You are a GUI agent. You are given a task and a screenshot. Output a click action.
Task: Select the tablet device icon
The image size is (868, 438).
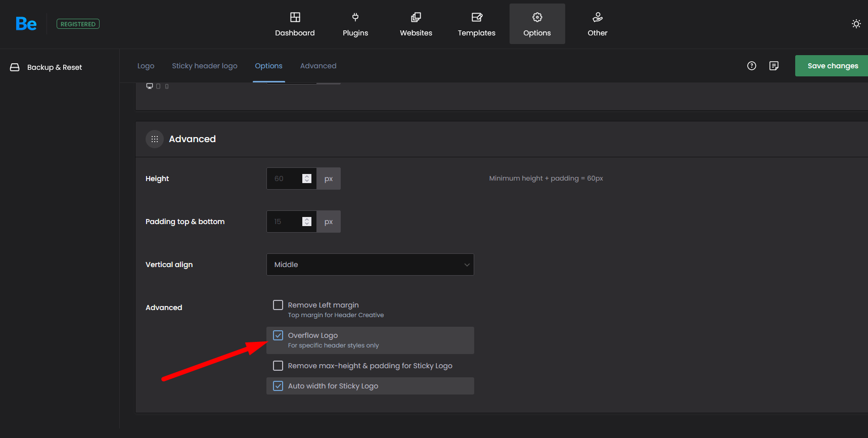pos(158,86)
